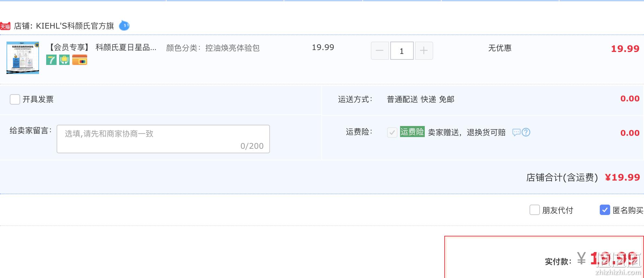The image size is (644, 278).
Task: Click the quantity input field
Action: [x=402, y=51]
